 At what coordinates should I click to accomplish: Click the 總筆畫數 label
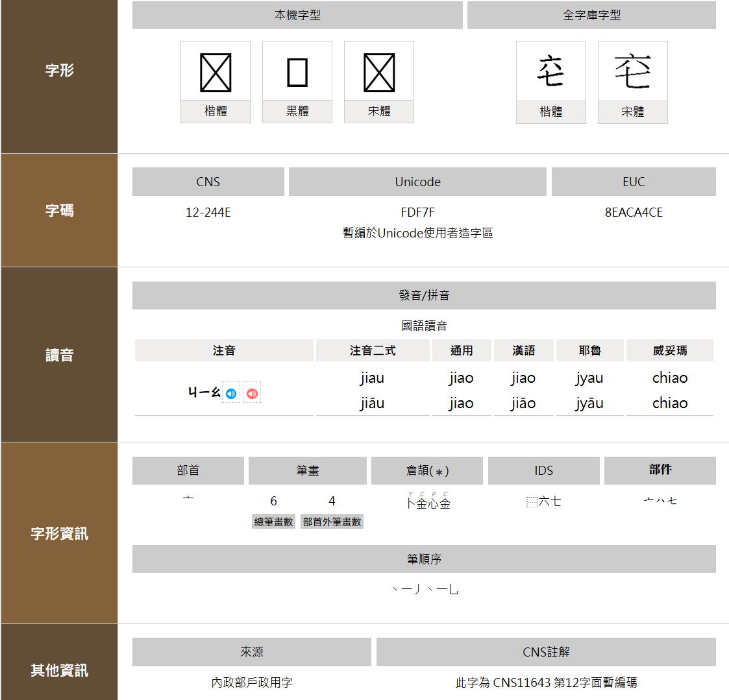pos(273,522)
